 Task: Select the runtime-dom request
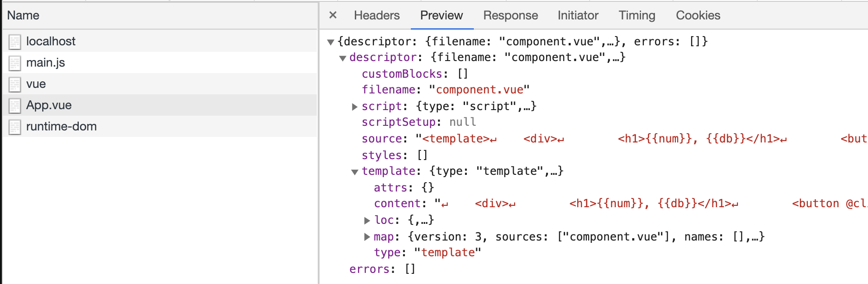tap(62, 127)
